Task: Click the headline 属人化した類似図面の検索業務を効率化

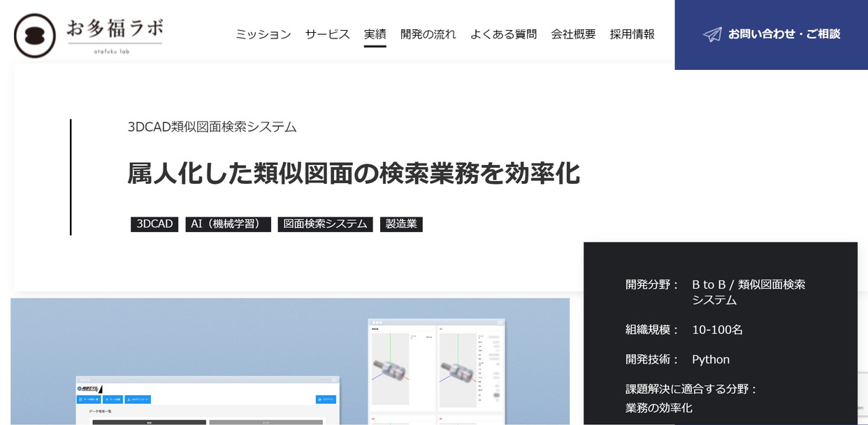Action: click(354, 173)
